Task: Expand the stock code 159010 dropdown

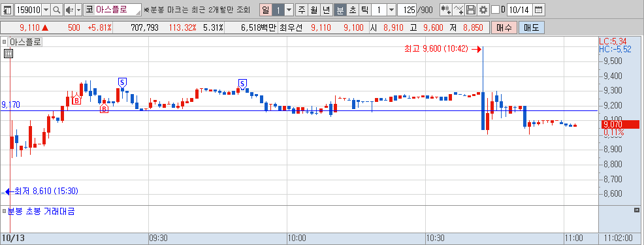Action: tap(46, 9)
